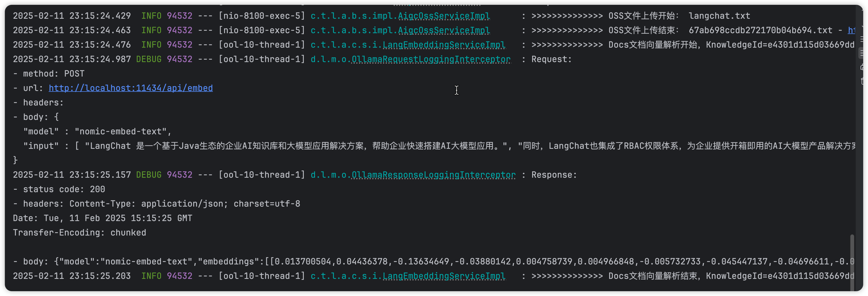
Task: Open LangEmbeddingServiceImpl link on 23:15:24.476 line
Action: click(444, 45)
